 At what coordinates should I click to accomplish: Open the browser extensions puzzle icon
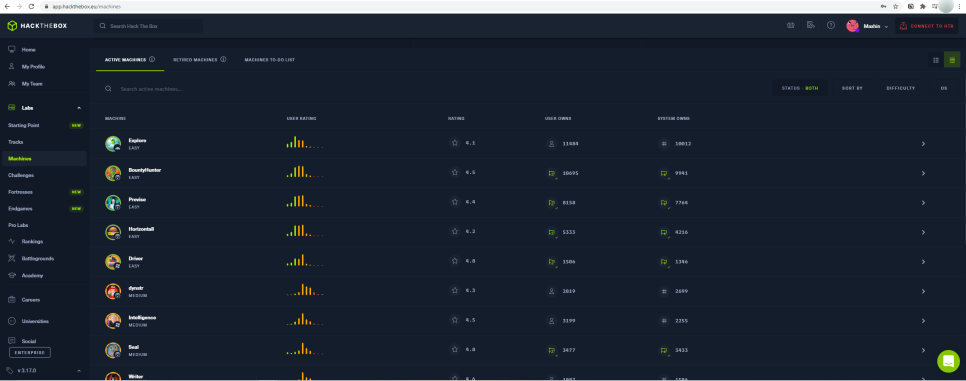922,6
